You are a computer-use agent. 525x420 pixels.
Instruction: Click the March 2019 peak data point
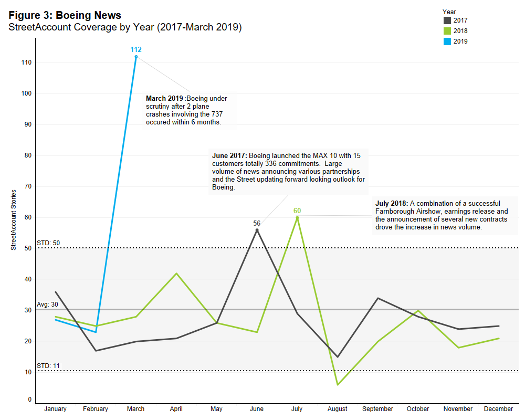point(136,57)
